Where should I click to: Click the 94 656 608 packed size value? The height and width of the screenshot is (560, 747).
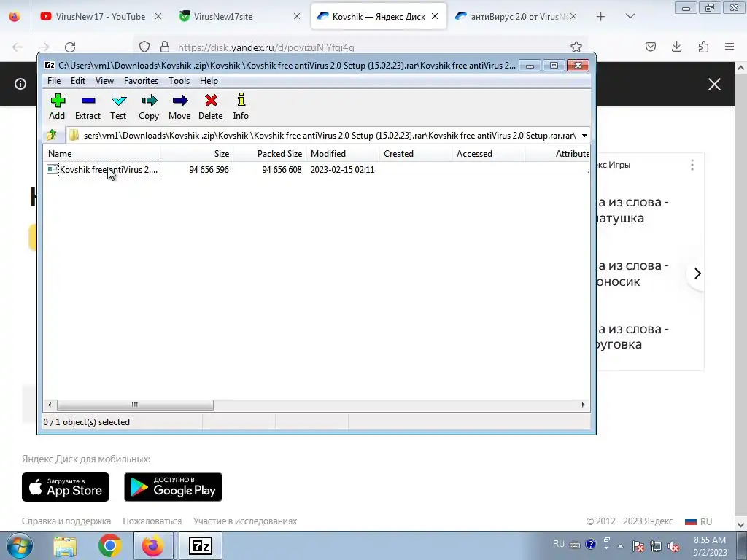click(282, 169)
